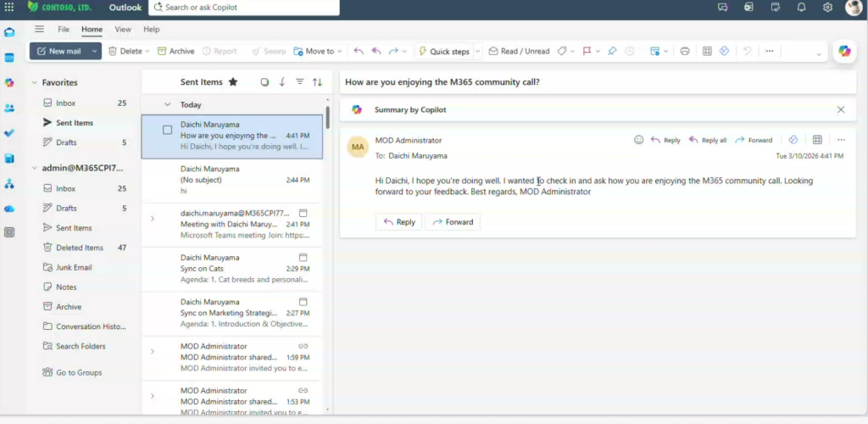
Task: Open the People icon in left rail
Action: (x=9, y=108)
